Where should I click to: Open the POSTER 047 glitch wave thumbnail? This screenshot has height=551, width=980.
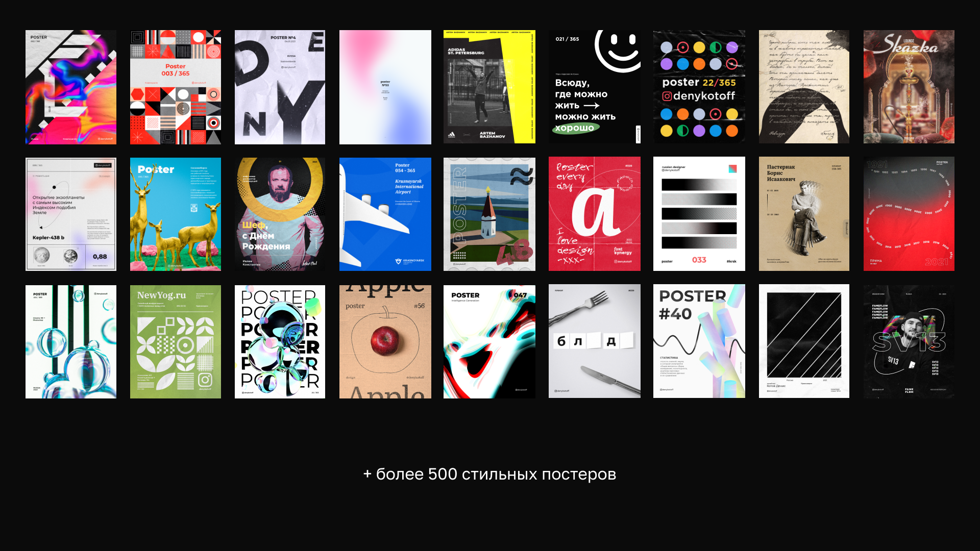coord(489,342)
